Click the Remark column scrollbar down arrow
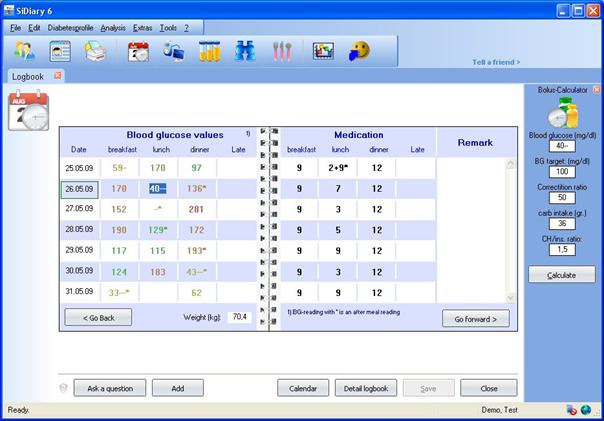The image size is (604, 421). (x=512, y=297)
